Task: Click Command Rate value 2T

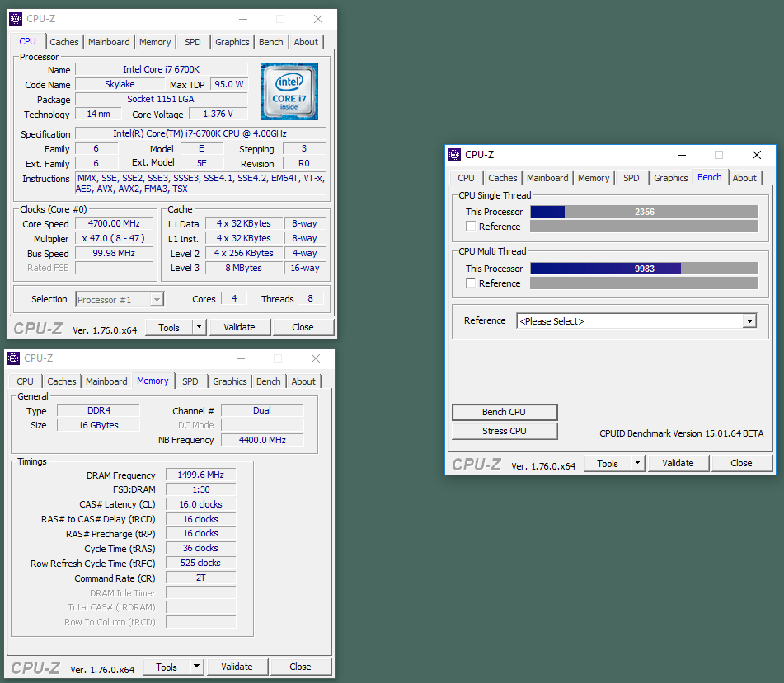Action: click(200, 578)
